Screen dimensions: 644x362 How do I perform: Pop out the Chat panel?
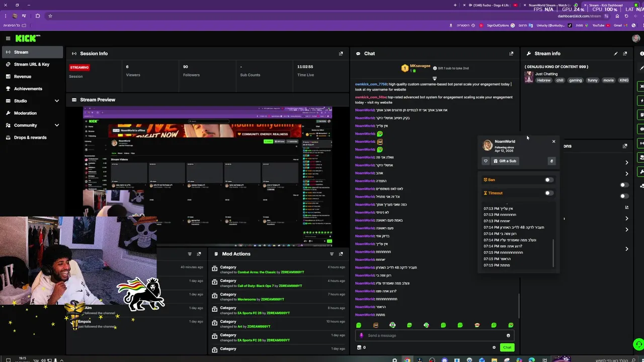(x=511, y=53)
